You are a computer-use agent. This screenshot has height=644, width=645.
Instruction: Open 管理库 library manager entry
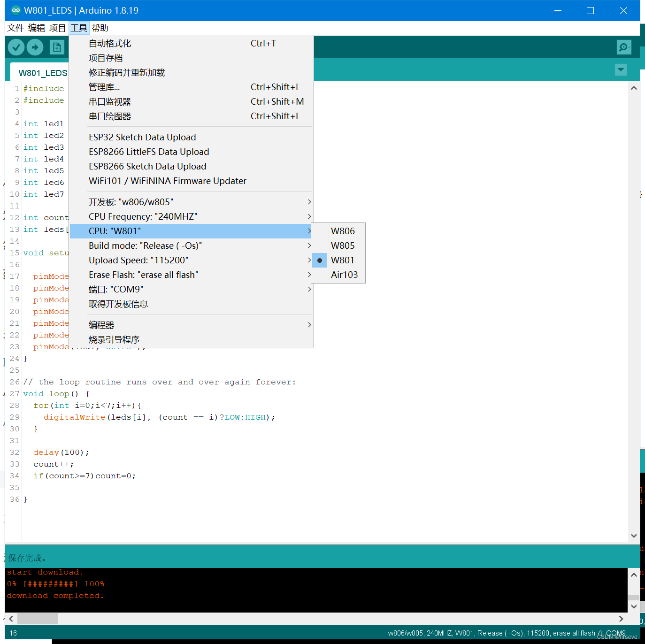(x=104, y=87)
